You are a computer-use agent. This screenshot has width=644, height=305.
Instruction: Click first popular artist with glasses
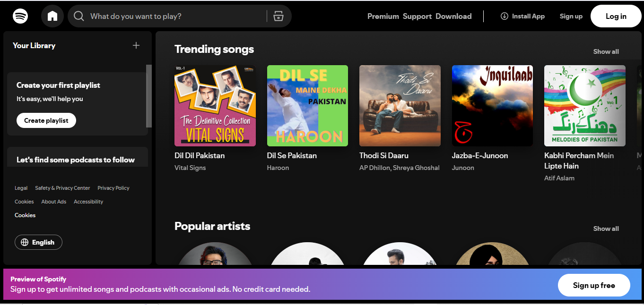point(215,254)
